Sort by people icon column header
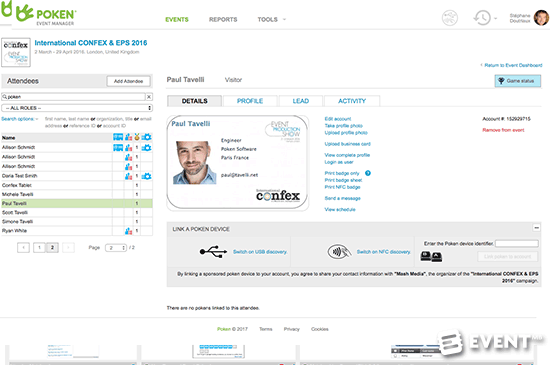 pos(128,137)
